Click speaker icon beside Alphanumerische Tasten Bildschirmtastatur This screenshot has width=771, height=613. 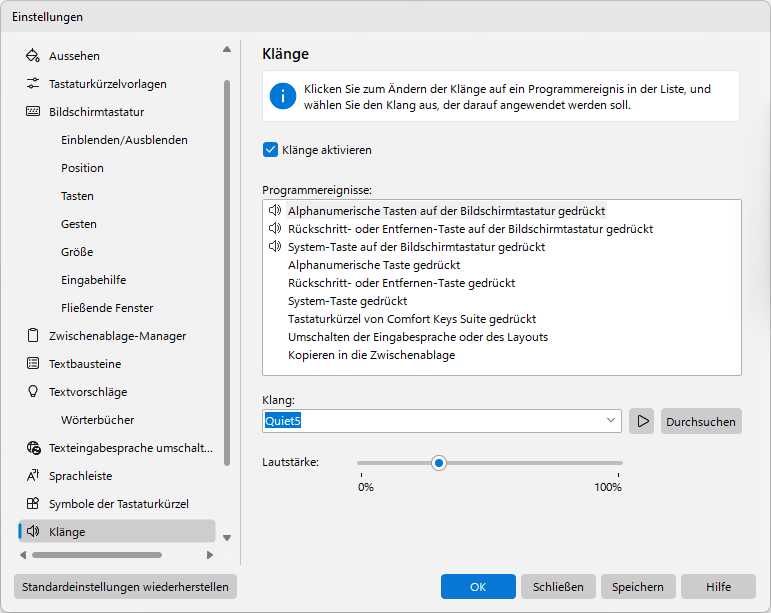(x=275, y=210)
